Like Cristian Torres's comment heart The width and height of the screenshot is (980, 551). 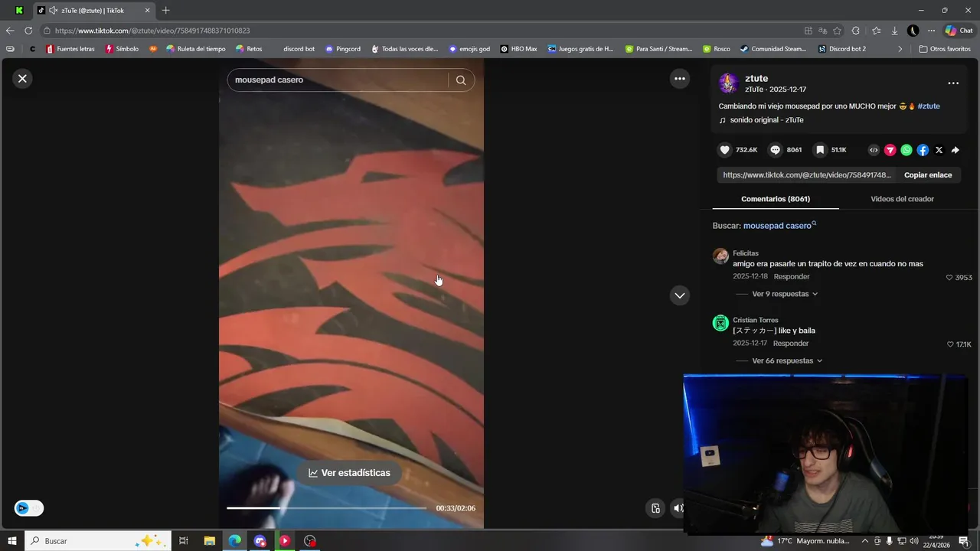point(950,344)
